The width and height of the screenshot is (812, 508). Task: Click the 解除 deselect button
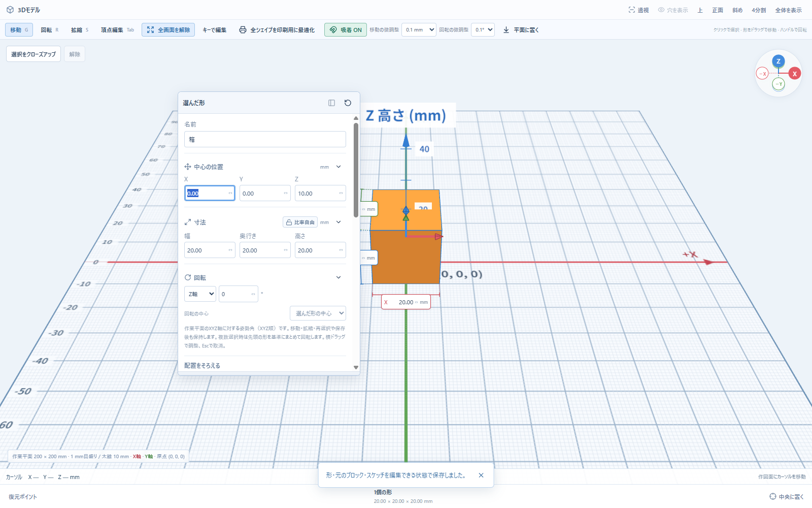pyautogui.click(x=75, y=54)
